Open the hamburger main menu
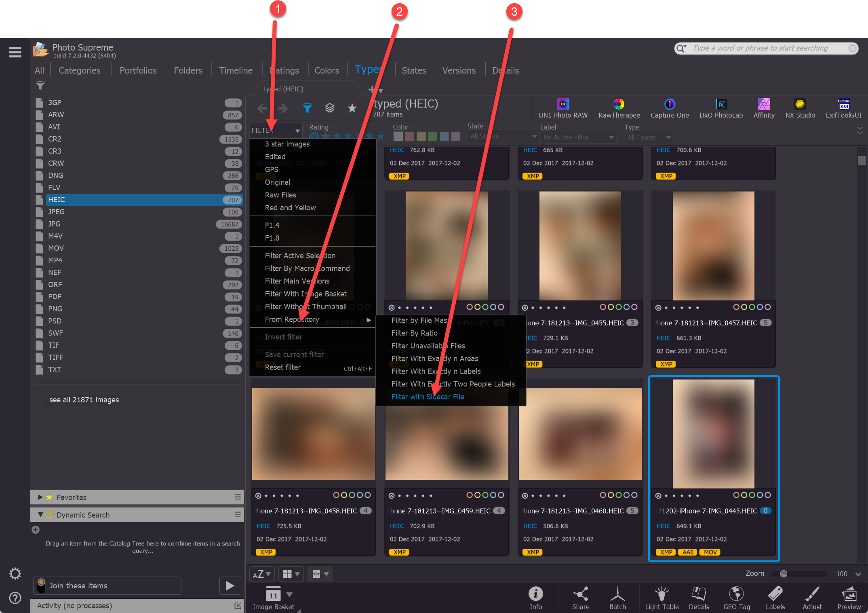Viewport: 868px width, 613px height. (x=15, y=52)
